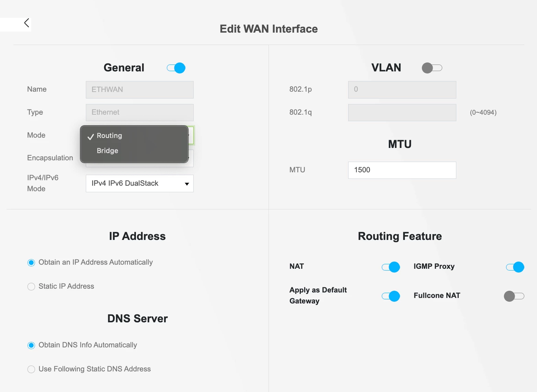Choose Bridge from Mode dropdown
This screenshot has height=392, width=537.
coord(107,151)
